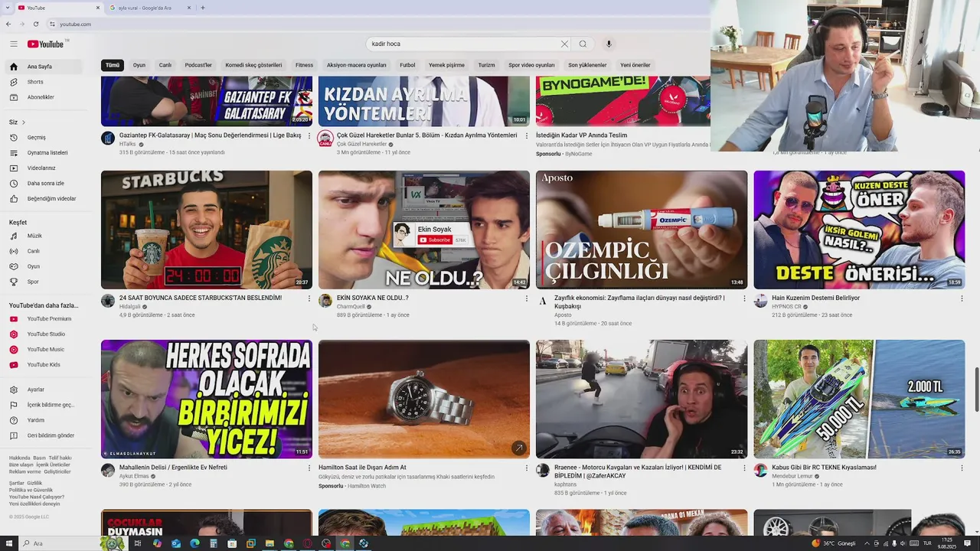The height and width of the screenshot is (551, 980).
Task: Open options menu for Kabus Gibi RC video
Action: click(962, 468)
